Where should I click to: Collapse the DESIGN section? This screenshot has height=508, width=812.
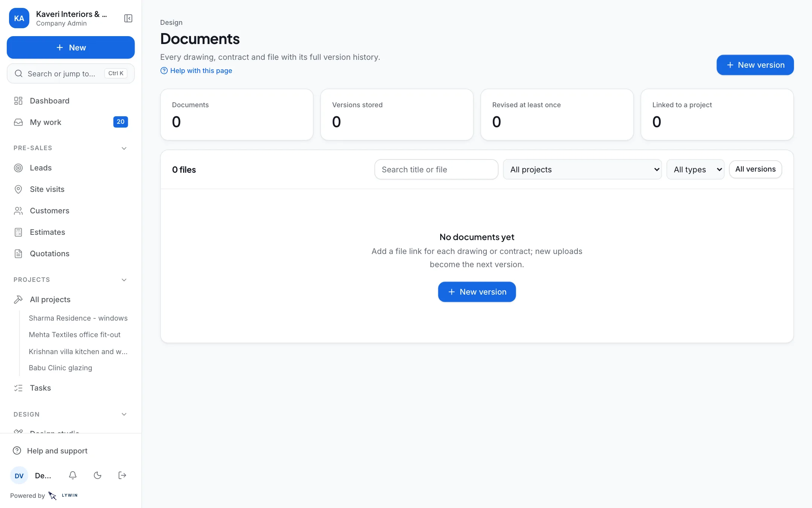pos(124,414)
